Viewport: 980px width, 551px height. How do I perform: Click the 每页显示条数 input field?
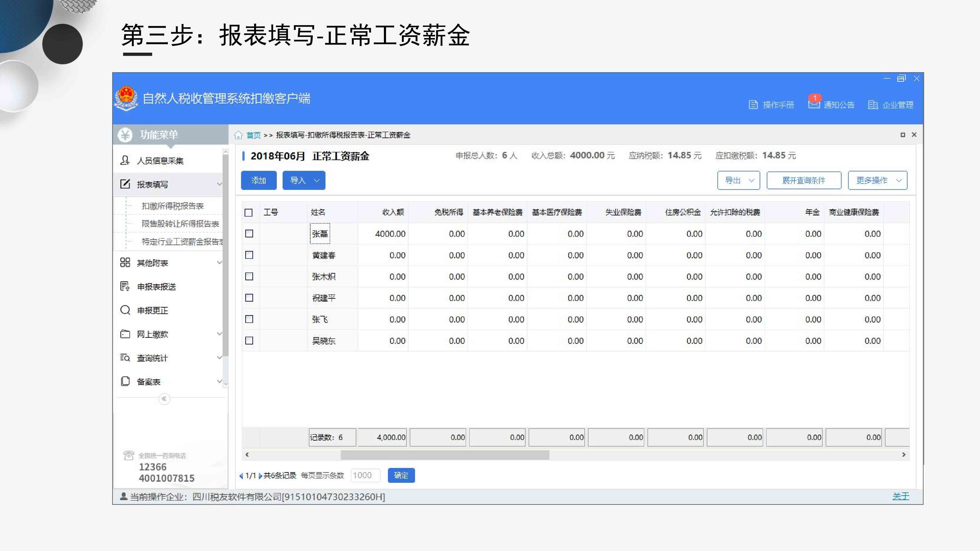(365, 475)
